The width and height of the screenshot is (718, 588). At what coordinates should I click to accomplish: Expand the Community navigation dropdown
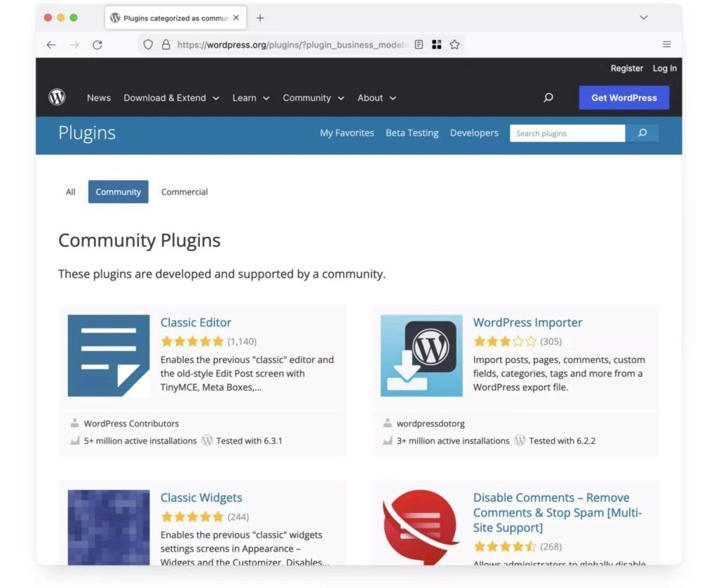click(313, 98)
